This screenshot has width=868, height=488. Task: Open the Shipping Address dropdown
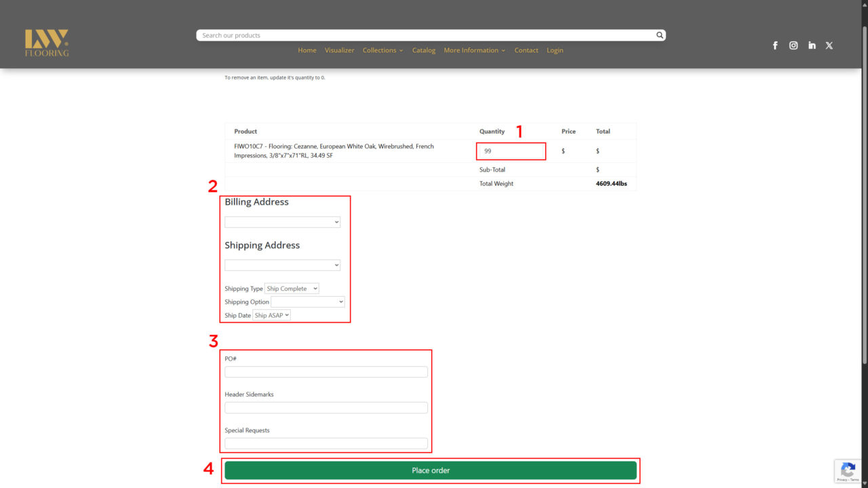tap(282, 265)
